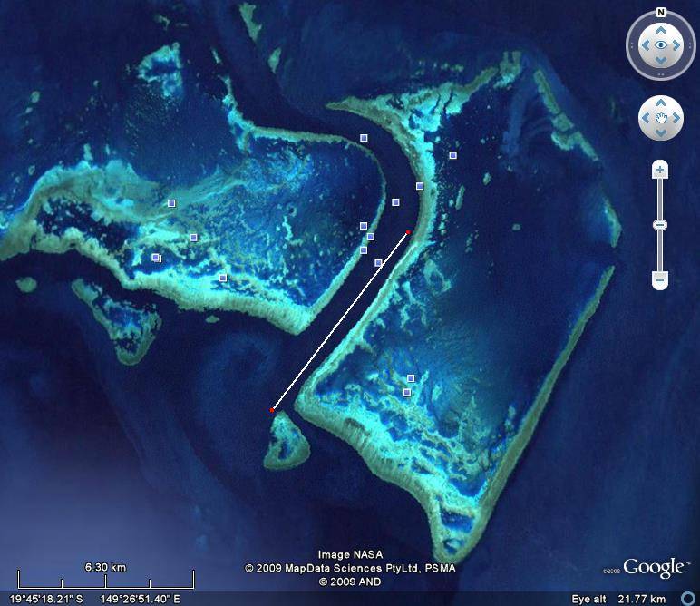
Task: Zoom out with the bottom minus button
Action: click(x=660, y=280)
